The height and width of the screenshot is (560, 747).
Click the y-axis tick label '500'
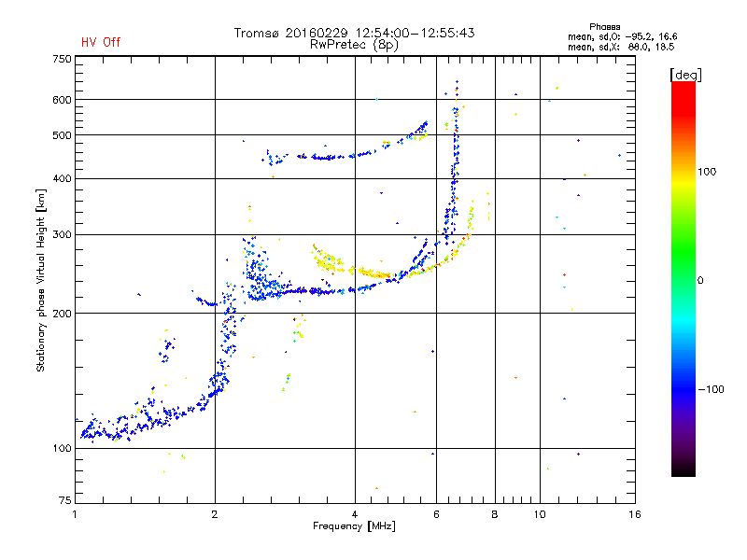click(62, 135)
